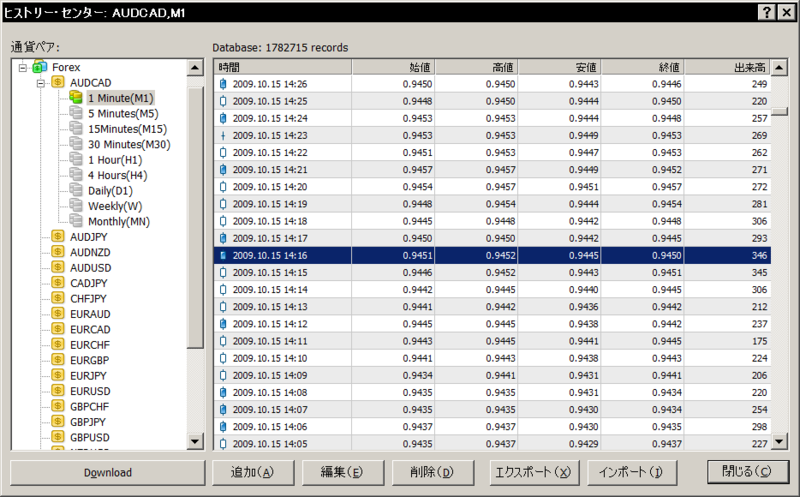Select the 2009.10.15 14:23 record

pyautogui.click(x=492, y=135)
